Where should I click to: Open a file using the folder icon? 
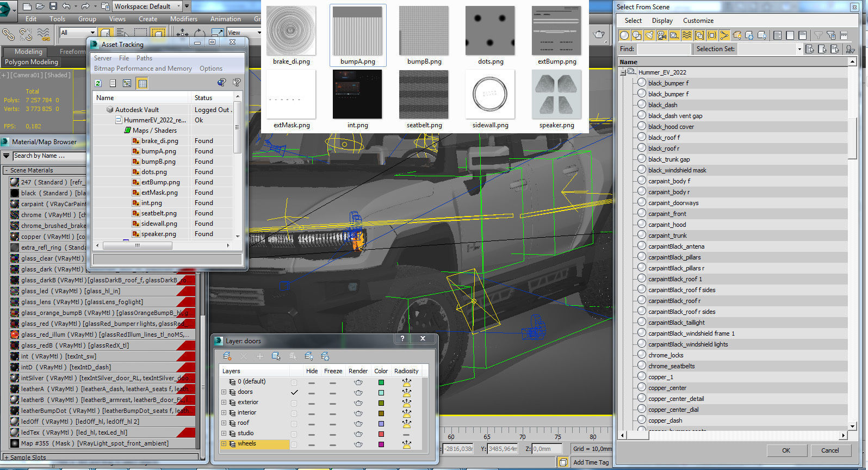(x=40, y=6)
